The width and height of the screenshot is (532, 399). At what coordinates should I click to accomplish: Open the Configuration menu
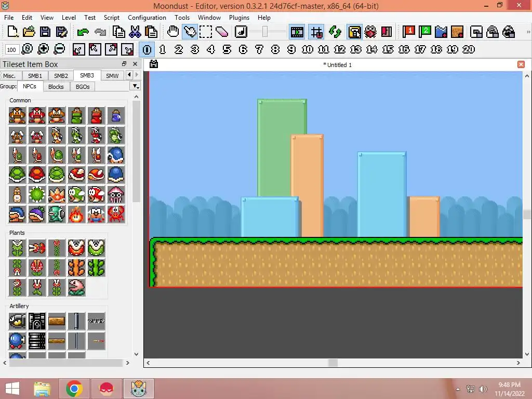147,18
